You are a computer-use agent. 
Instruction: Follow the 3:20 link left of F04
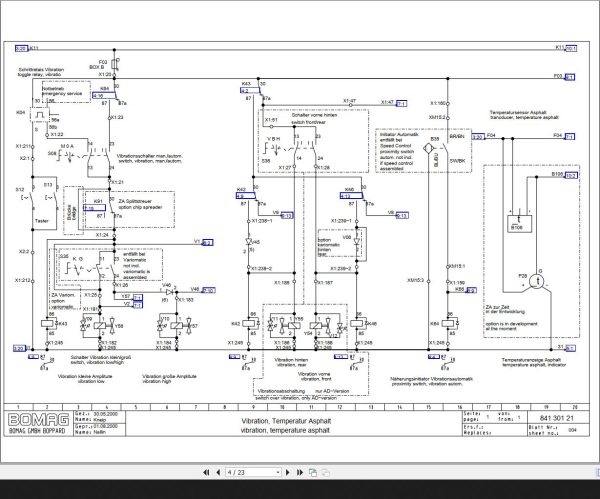tap(478, 137)
